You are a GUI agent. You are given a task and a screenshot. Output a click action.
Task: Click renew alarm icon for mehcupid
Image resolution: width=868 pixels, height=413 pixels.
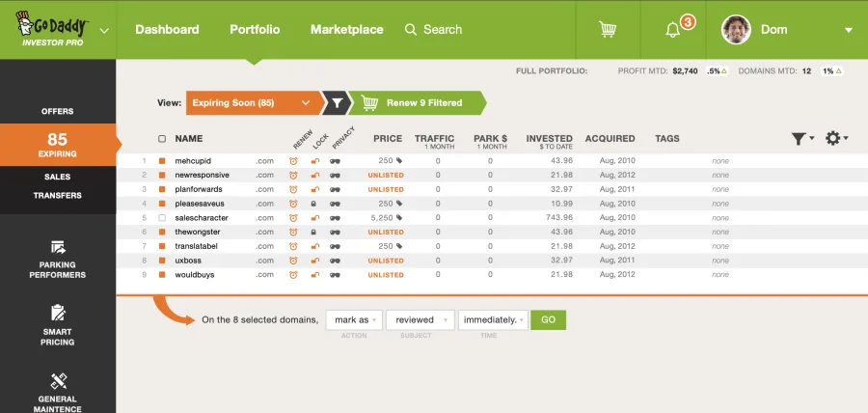(x=293, y=161)
